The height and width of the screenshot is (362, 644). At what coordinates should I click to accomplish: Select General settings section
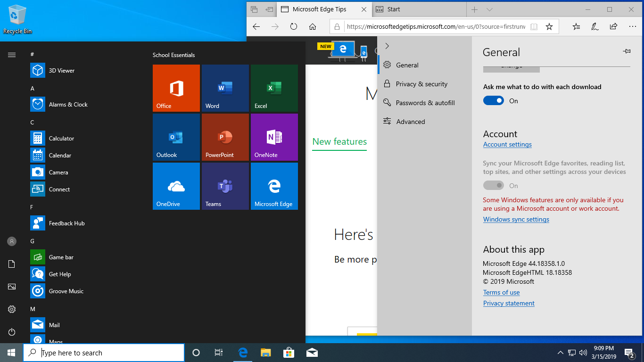(x=424, y=65)
